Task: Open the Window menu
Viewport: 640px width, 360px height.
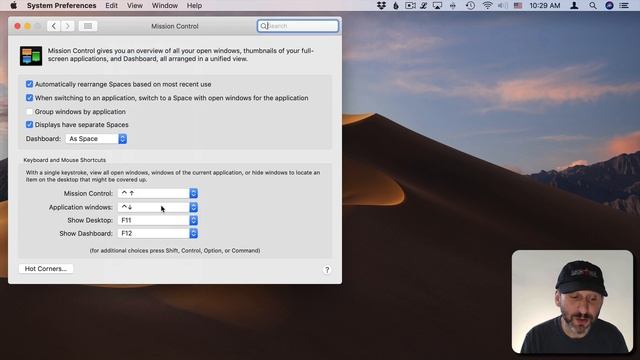Action: click(164, 6)
